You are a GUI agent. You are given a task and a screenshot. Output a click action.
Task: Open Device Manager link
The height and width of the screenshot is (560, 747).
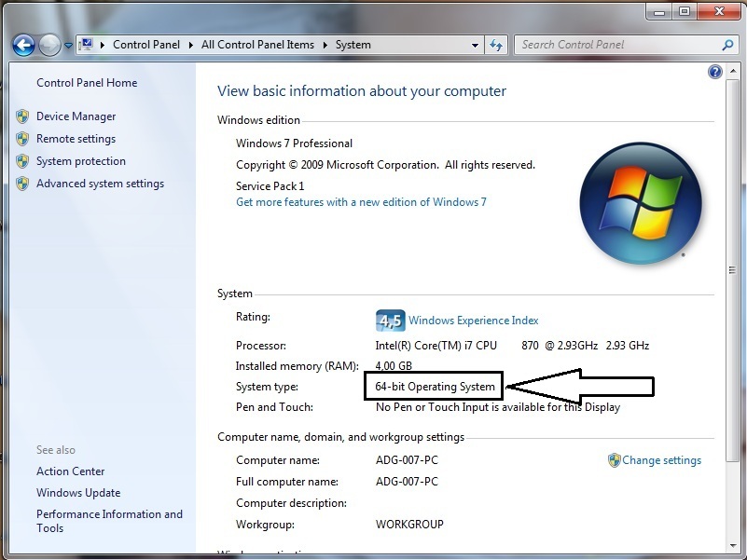pos(76,116)
